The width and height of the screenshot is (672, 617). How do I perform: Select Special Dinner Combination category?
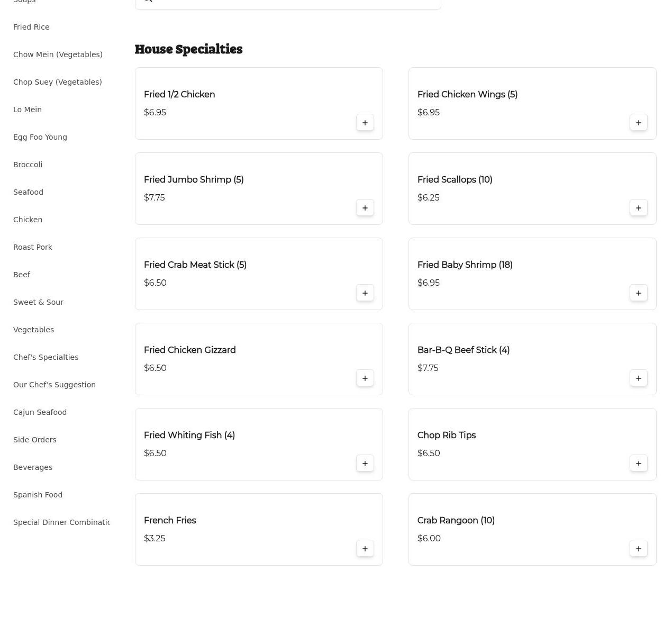pos(61,522)
